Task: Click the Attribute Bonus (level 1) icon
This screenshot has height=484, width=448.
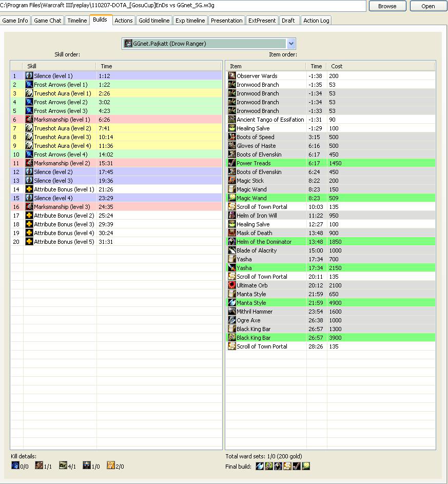Action: coord(29,189)
